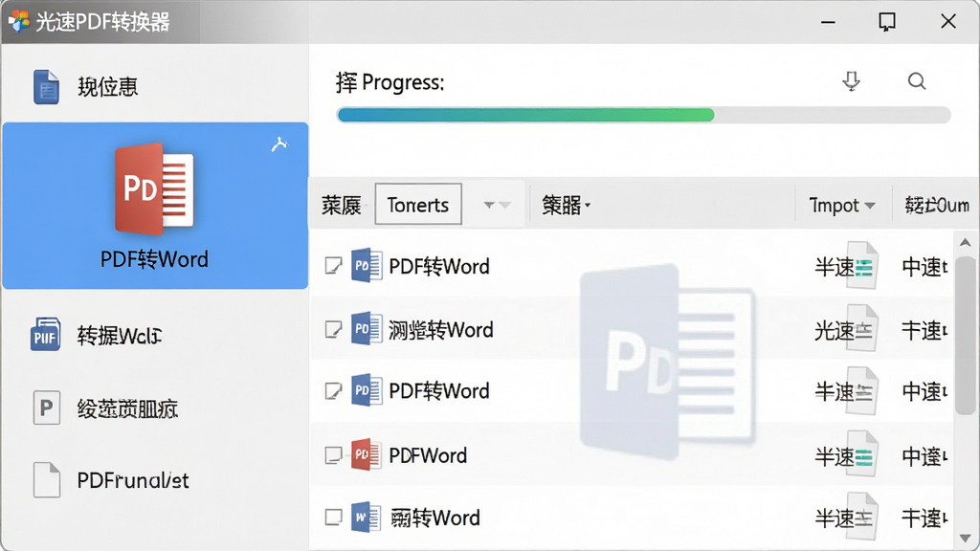Click the Tonerts button
The image size is (980, 551).
coord(418,205)
